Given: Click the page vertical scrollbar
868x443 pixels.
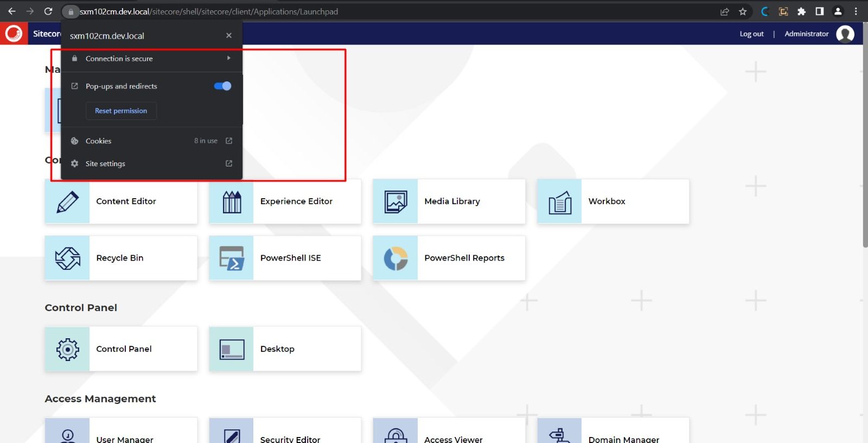Looking at the screenshot, I should pyautogui.click(x=865, y=136).
